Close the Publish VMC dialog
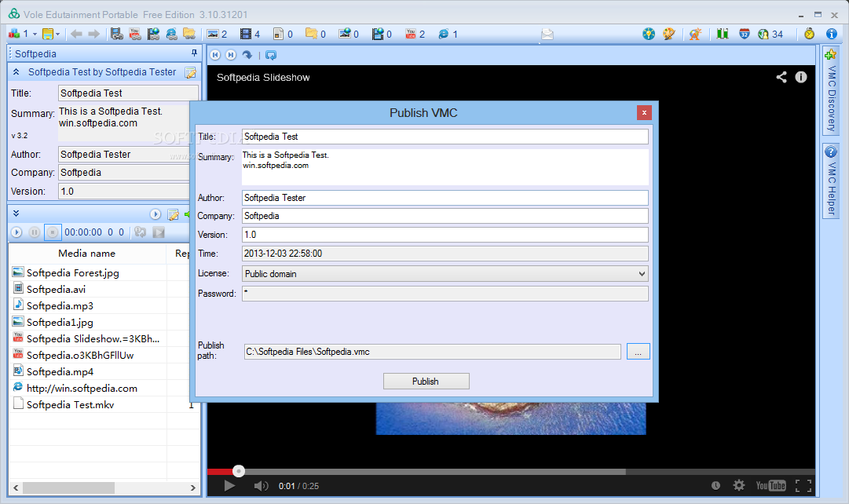 (644, 112)
